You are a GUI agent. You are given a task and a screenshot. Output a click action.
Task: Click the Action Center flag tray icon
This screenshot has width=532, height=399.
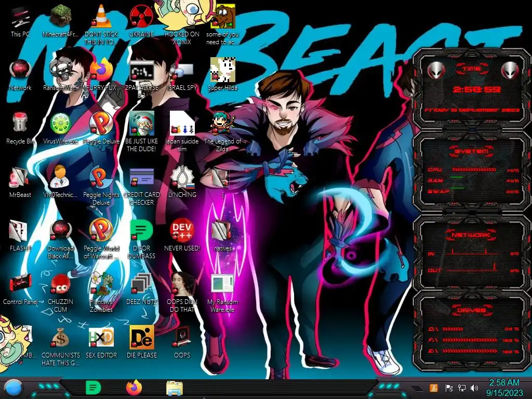(449, 388)
